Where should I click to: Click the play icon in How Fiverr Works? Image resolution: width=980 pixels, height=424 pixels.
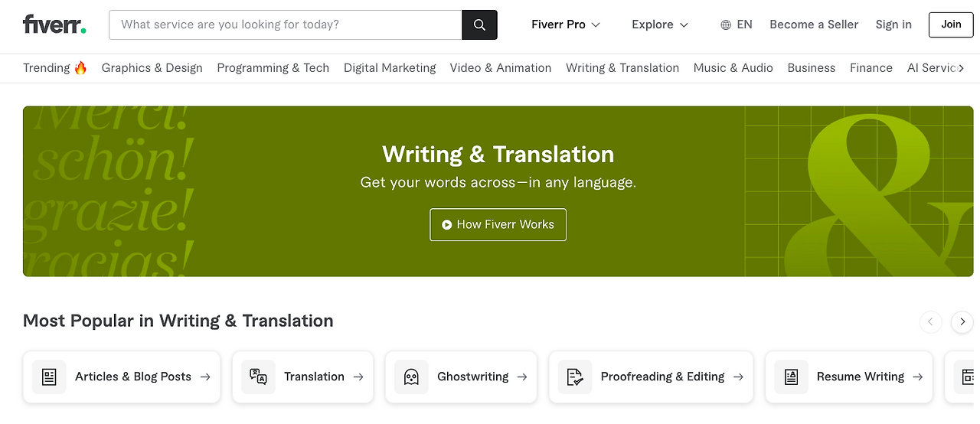click(x=446, y=225)
